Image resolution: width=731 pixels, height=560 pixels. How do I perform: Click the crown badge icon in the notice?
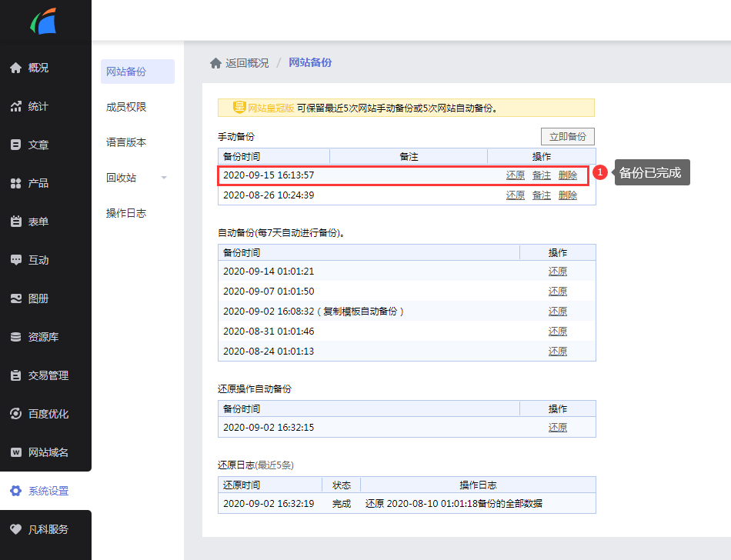coord(239,108)
